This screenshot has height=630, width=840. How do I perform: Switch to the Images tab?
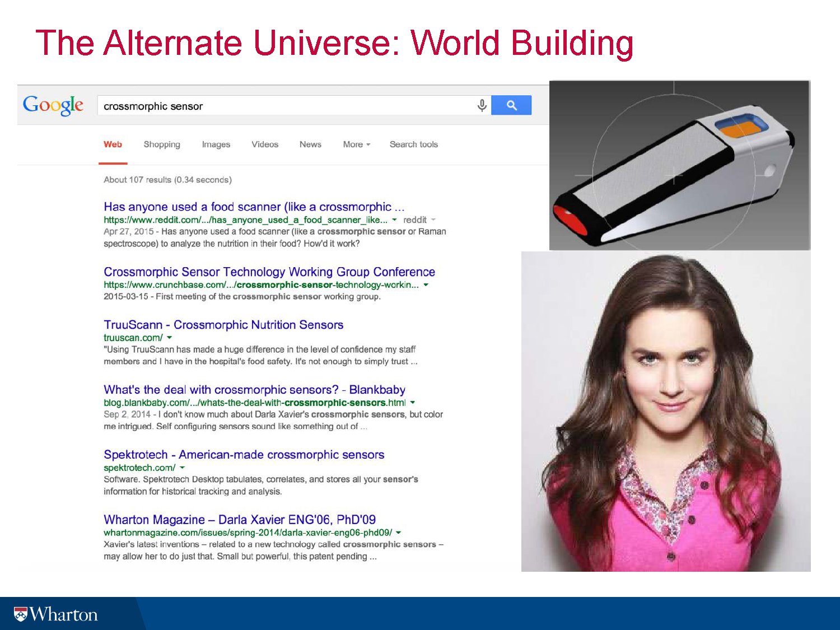[216, 144]
